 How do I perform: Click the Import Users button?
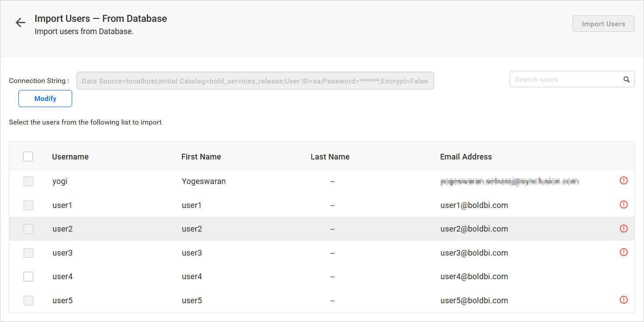[x=603, y=24]
